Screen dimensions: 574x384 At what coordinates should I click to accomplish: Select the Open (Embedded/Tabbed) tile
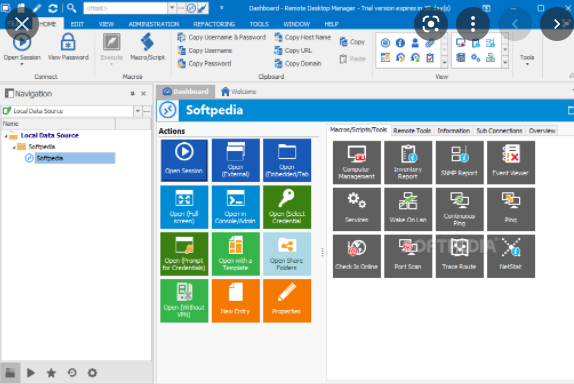(287, 160)
